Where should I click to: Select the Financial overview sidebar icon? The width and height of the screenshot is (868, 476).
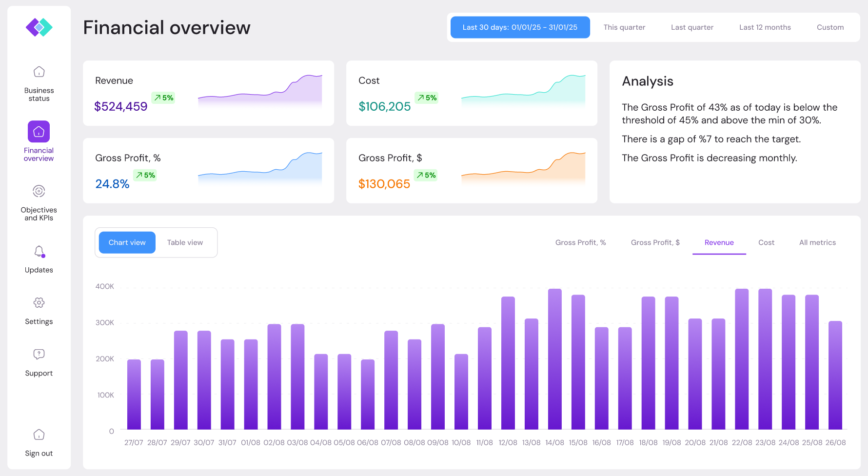tap(39, 132)
